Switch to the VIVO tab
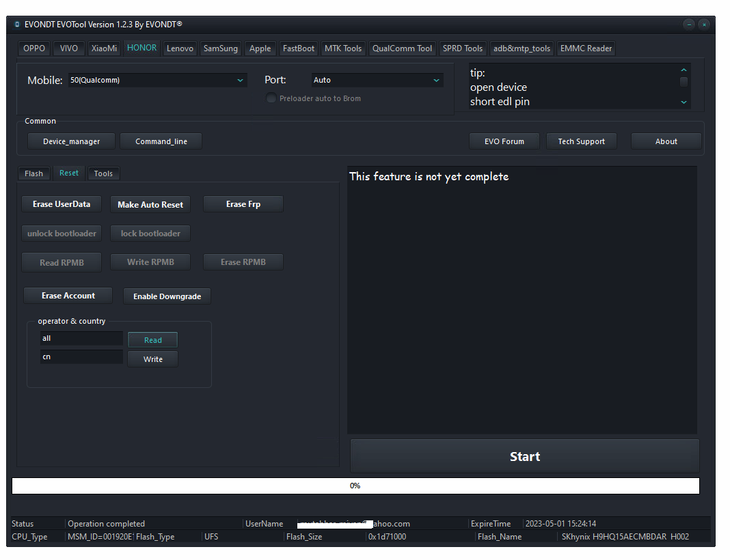The height and width of the screenshot is (560, 730). click(69, 48)
